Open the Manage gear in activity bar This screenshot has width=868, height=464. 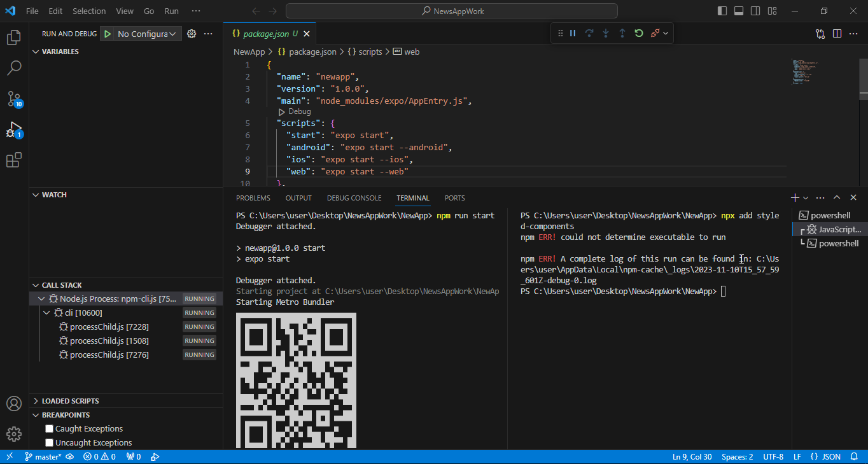14,434
